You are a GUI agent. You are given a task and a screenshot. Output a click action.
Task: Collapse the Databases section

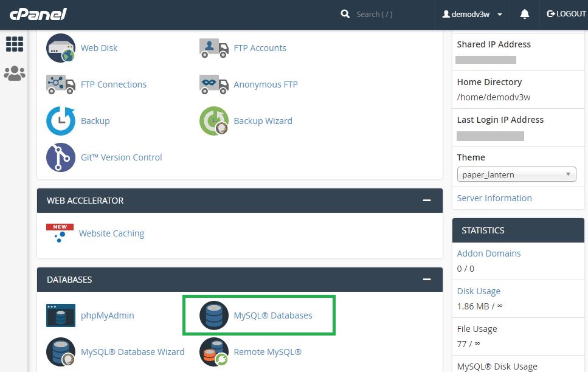pos(427,280)
